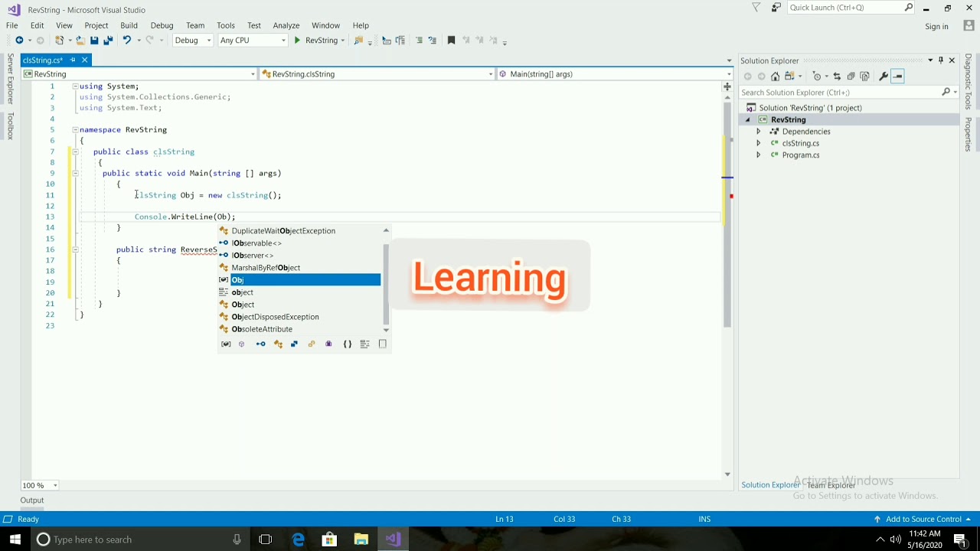Open the Build menu

(x=129, y=25)
